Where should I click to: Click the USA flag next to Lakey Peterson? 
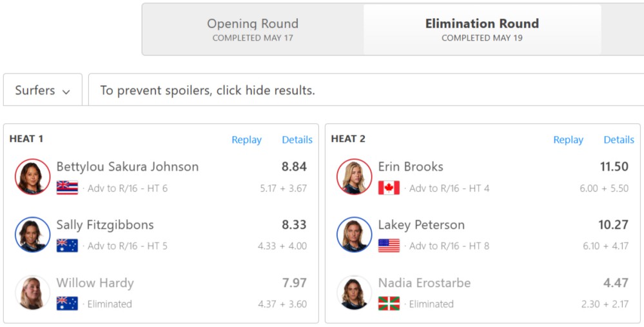coord(389,246)
